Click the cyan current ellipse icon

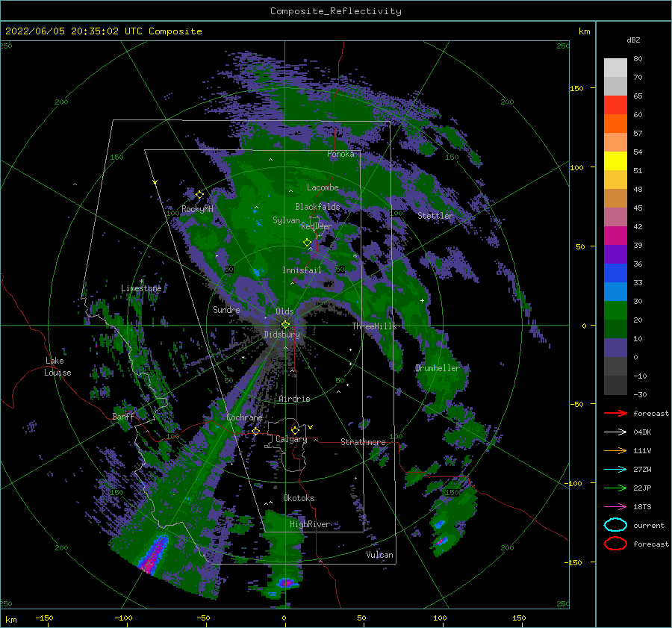click(x=615, y=525)
